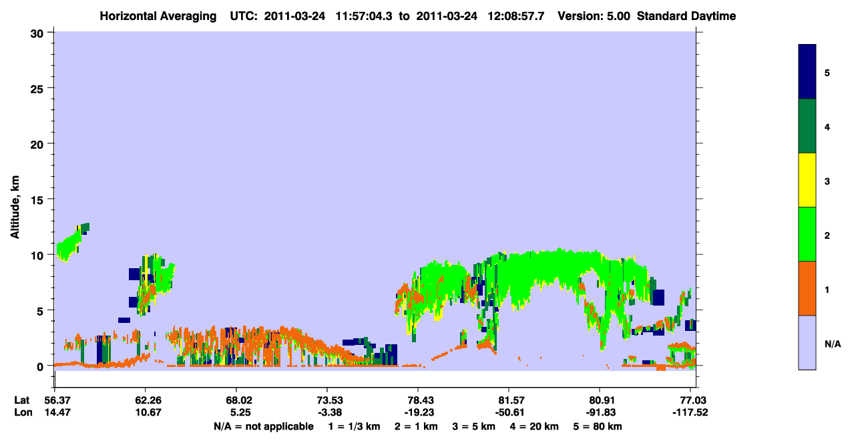The image size is (868, 445).
Task: Click the bright green colorbar segment labeled 2
Action: [x=807, y=234]
